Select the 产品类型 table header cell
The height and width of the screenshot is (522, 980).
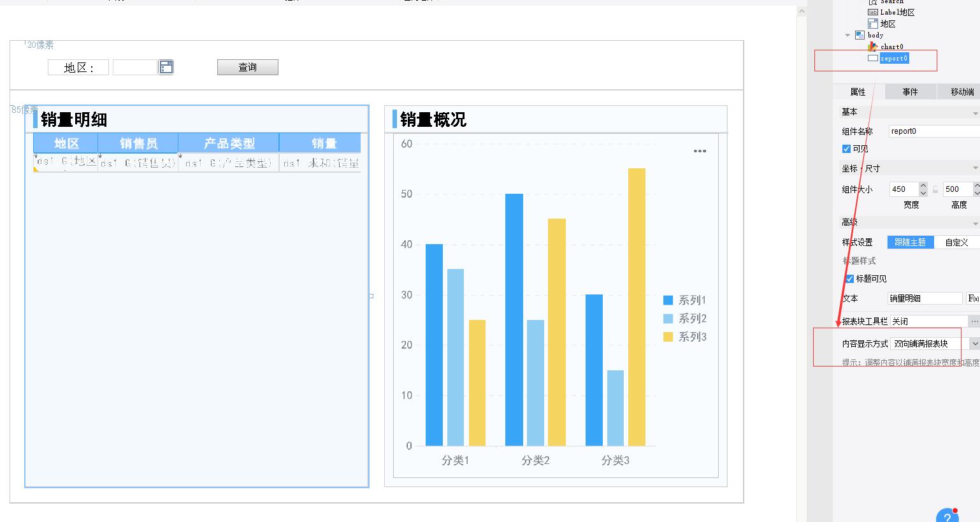[229, 143]
